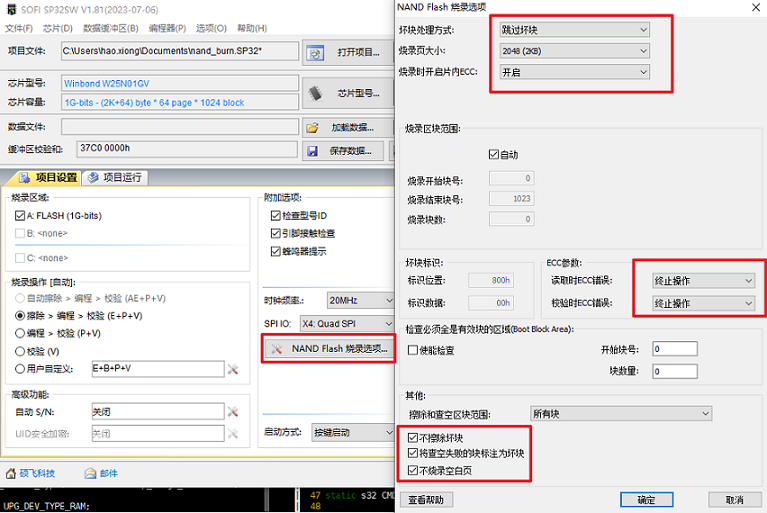Click the SOFI SP32SW app title icon

(11, 9)
